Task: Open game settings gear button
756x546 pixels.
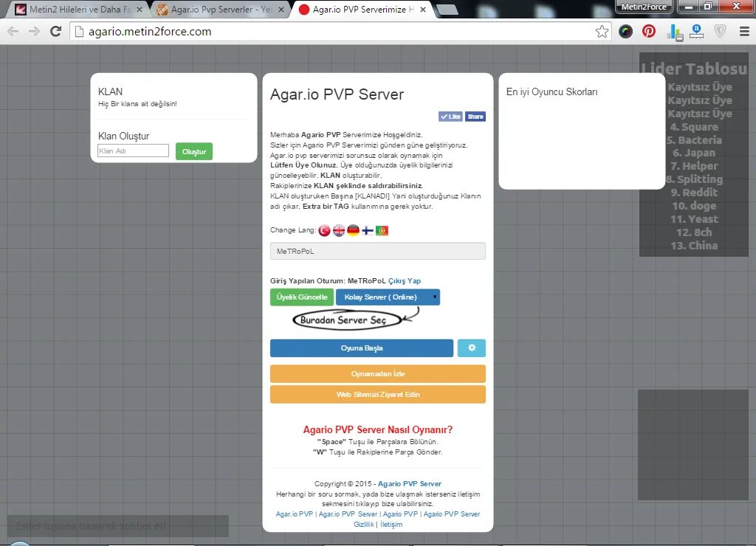Action: coord(472,348)
